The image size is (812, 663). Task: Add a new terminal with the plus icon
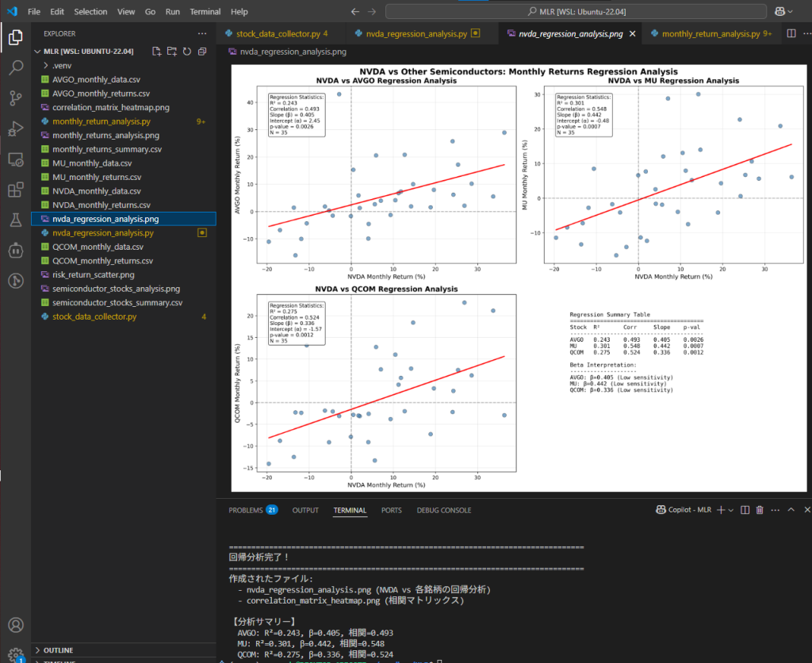point(720,510)
